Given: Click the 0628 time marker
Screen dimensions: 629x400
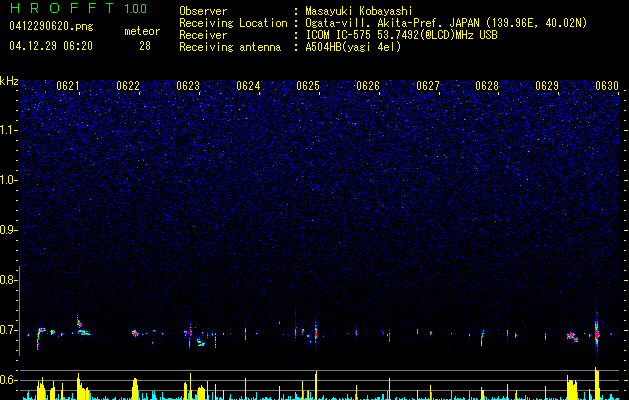Looking at the screenshot, I should pos(487,86).
